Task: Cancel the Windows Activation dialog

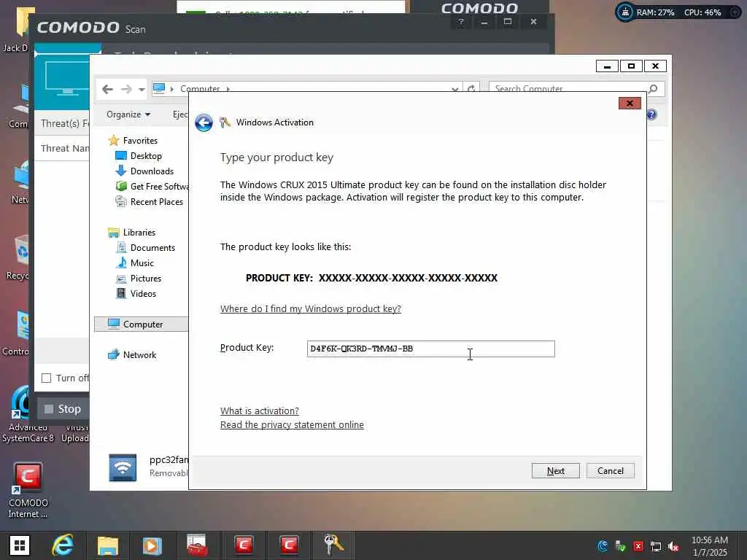Action: [x=611, y=470]
